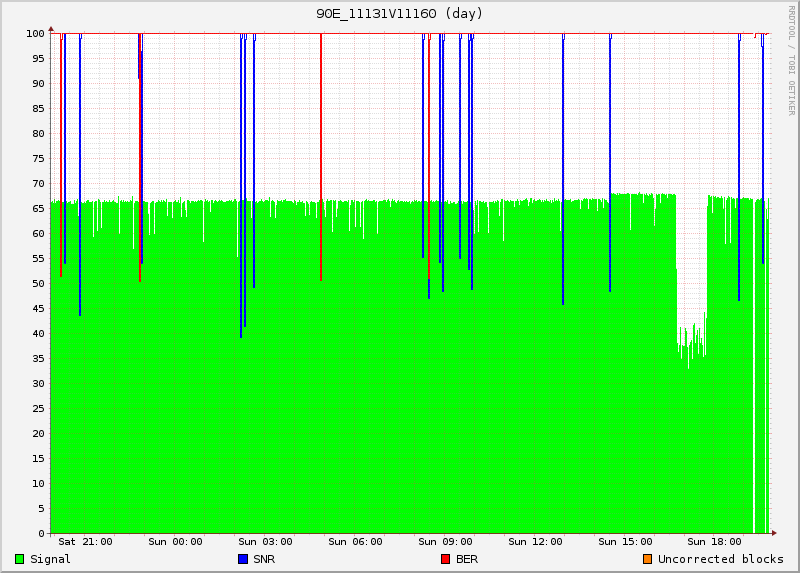Click the red BER legend swatch
Viewport: 800px width, 573px height.
(445, 559)
